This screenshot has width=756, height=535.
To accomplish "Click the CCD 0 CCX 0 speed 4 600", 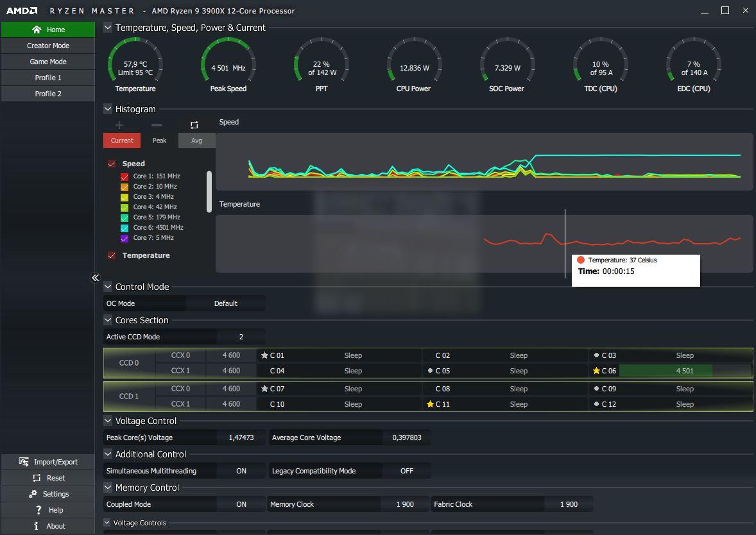I will tap(231, 355).
